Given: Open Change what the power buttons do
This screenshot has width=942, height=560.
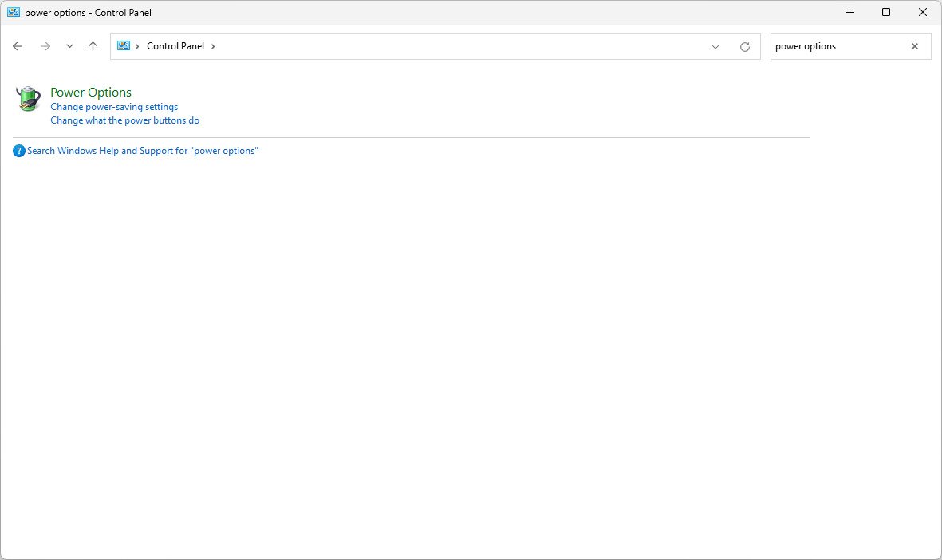Looking at the screenshot, I should pos(125,120).
